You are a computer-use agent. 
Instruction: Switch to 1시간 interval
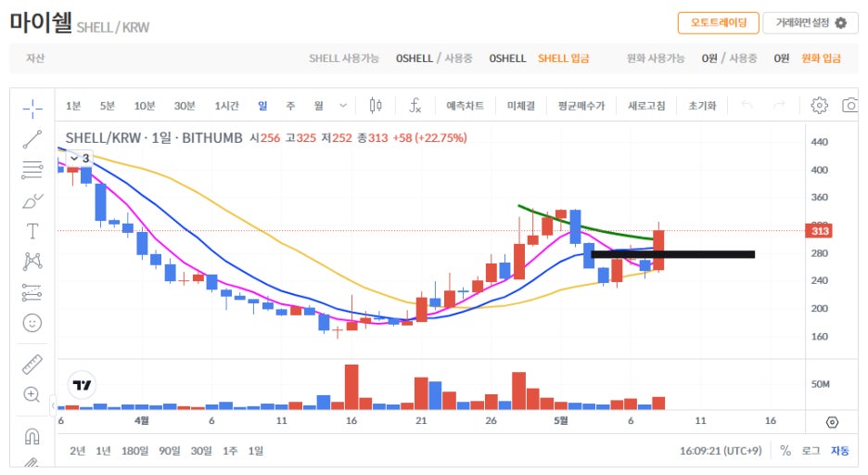click(x=226, y=105)
